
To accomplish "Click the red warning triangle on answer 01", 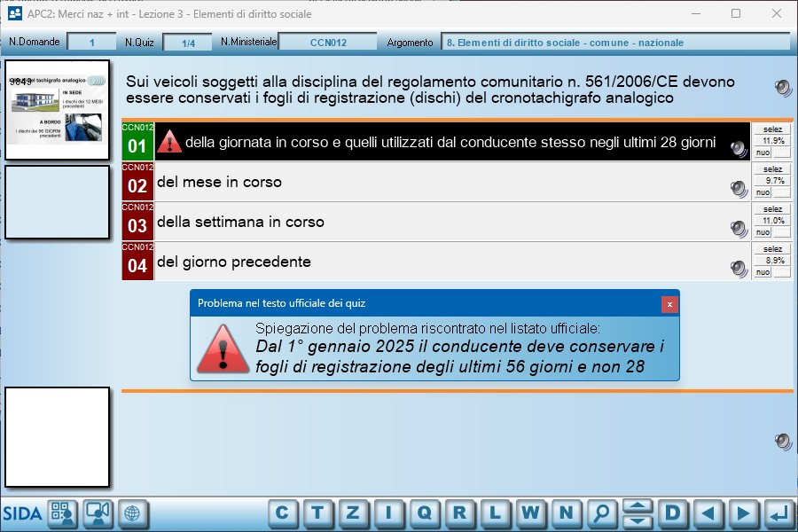I will [x=169, y=142].
